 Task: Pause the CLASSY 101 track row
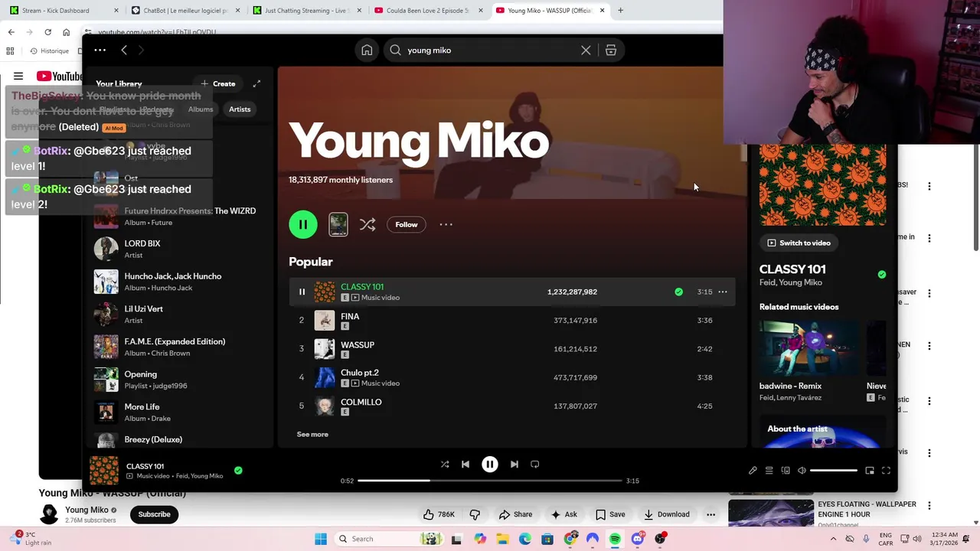(302, 292)
